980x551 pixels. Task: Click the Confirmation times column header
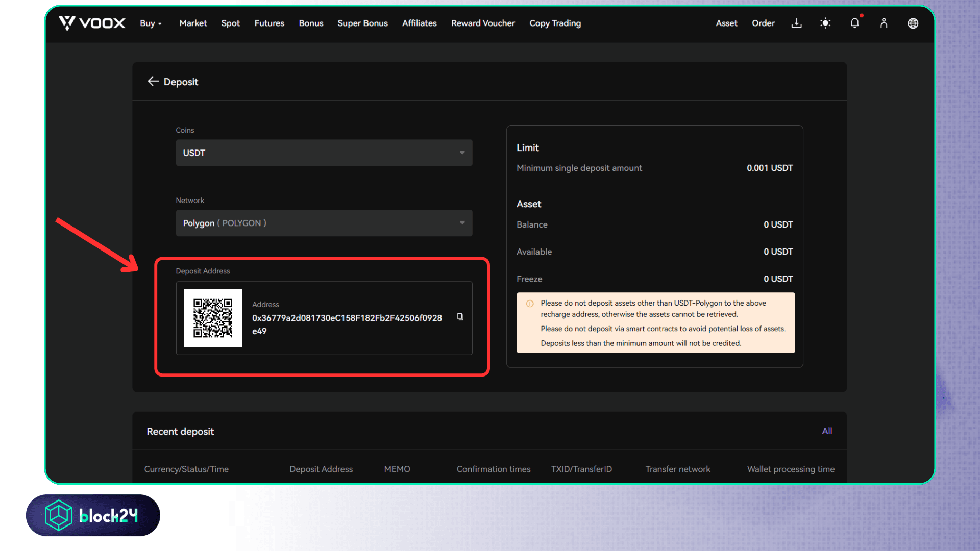click(494, 469)
